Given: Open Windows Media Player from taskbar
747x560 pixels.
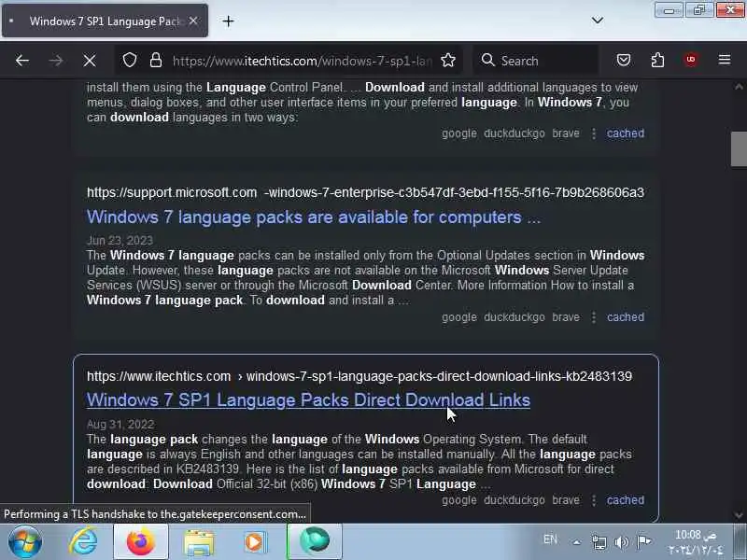Looking at the screenshot, I should click(x=255, y=542).
